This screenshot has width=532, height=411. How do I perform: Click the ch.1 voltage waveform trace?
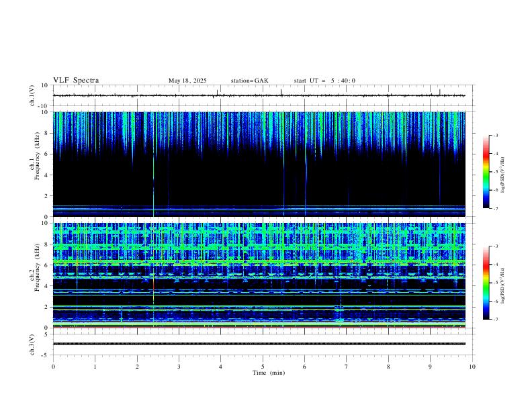pyautogui.click(x=259, y=95)
